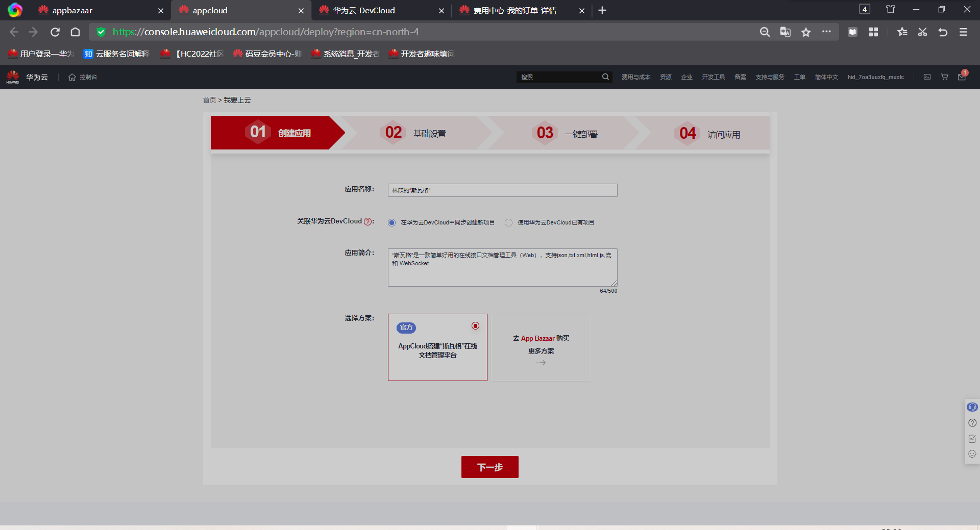Click the zoom-out magnifier in address bar
Screen dimensions: 980x530
[x=765, y=32]
